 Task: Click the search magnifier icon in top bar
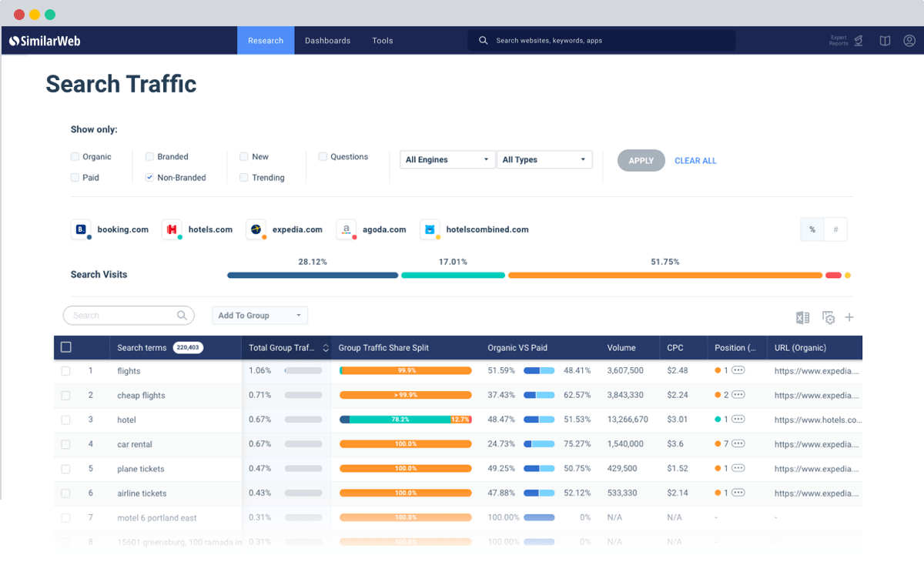click(484, 41)
